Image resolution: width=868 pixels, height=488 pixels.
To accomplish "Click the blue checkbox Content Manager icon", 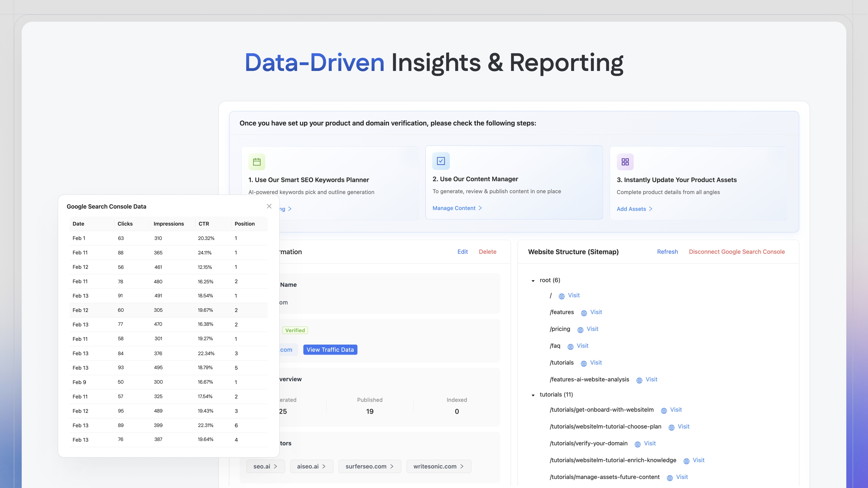I will (441, 161).
